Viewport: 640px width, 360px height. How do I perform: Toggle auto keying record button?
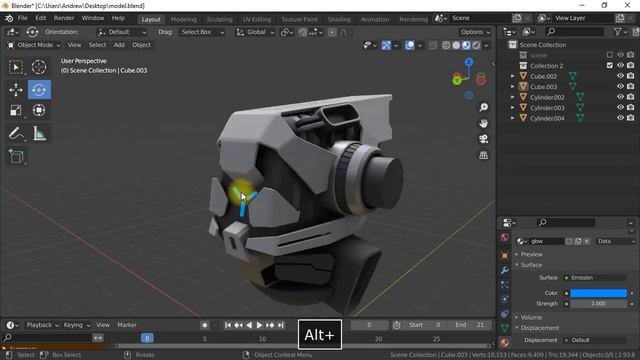(205, 325)
